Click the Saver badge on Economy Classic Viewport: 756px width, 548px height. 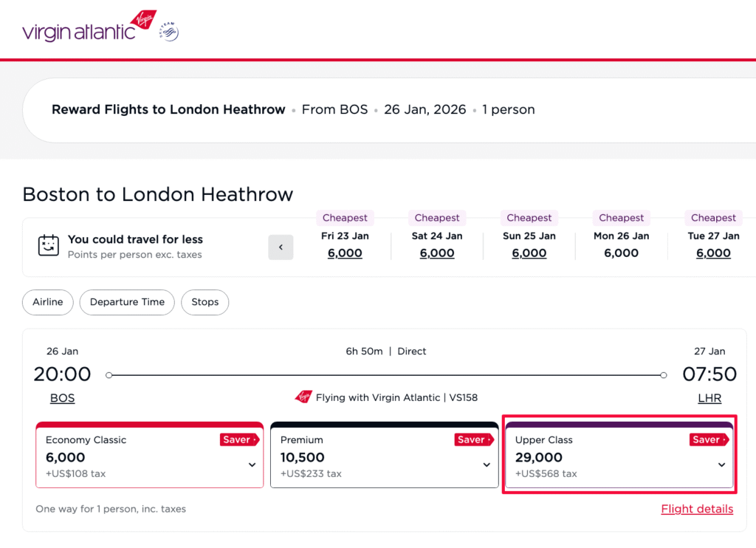coord(239,439)
